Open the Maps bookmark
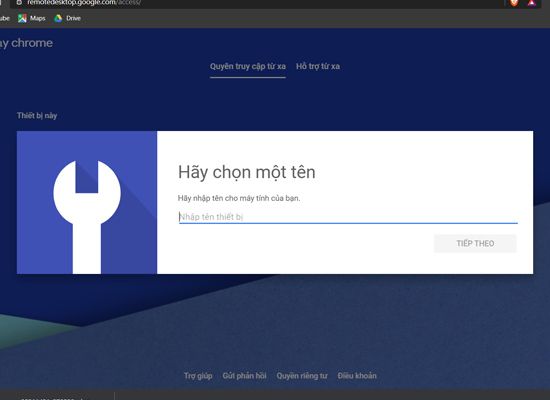 click(x=32, y=18)
